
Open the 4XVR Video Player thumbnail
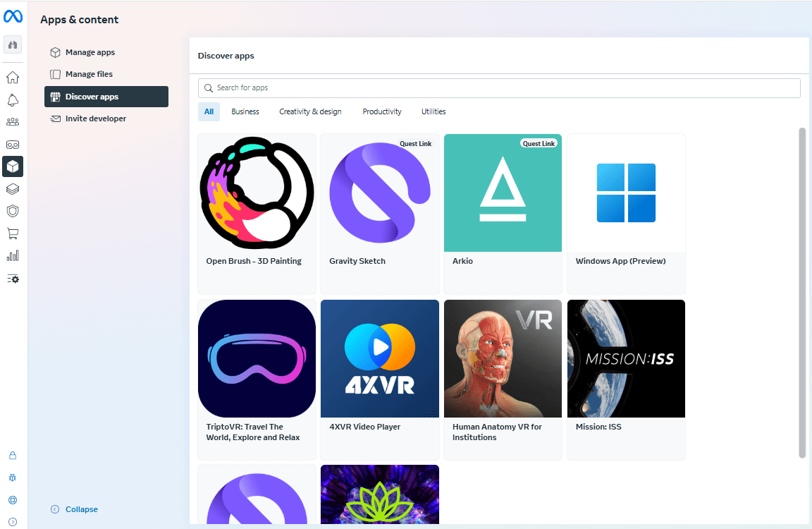click(380, 358)
